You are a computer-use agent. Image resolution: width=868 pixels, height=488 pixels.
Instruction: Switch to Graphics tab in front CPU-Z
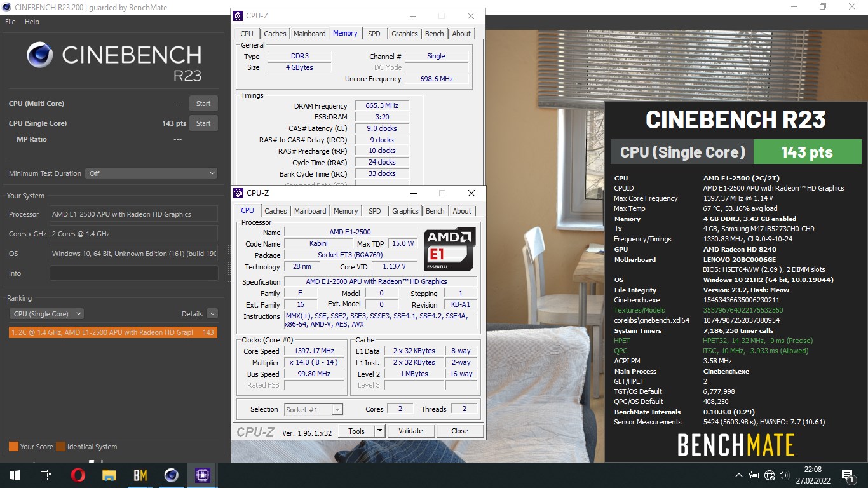[405, 211]
